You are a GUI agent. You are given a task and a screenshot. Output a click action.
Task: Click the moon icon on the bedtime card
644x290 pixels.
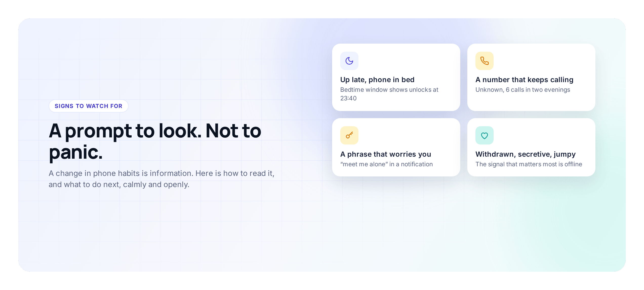tap(349, 61)
